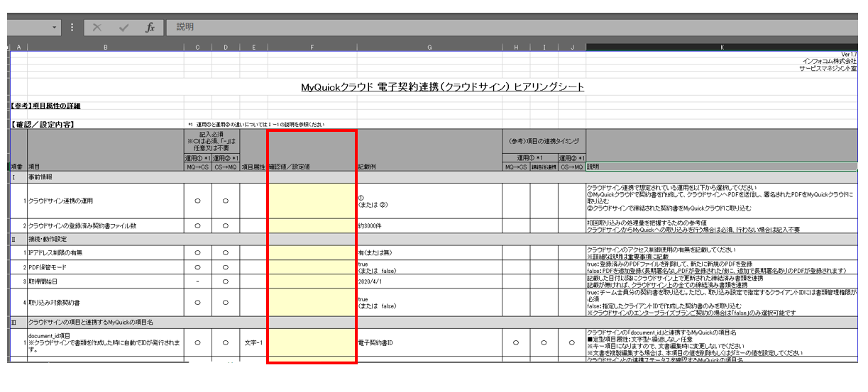This screenshot has width=868, height=392.
Task: Click the 2020/4/1 example cell
Action: point(429,281)
